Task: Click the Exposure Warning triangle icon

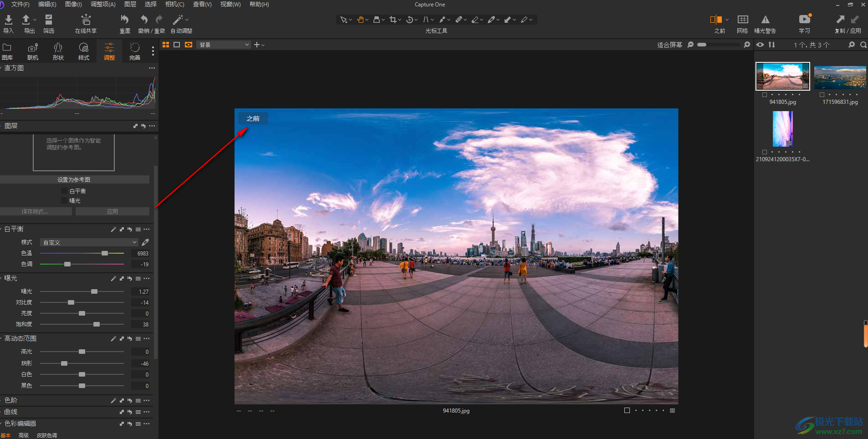Action: coord(765,20)
